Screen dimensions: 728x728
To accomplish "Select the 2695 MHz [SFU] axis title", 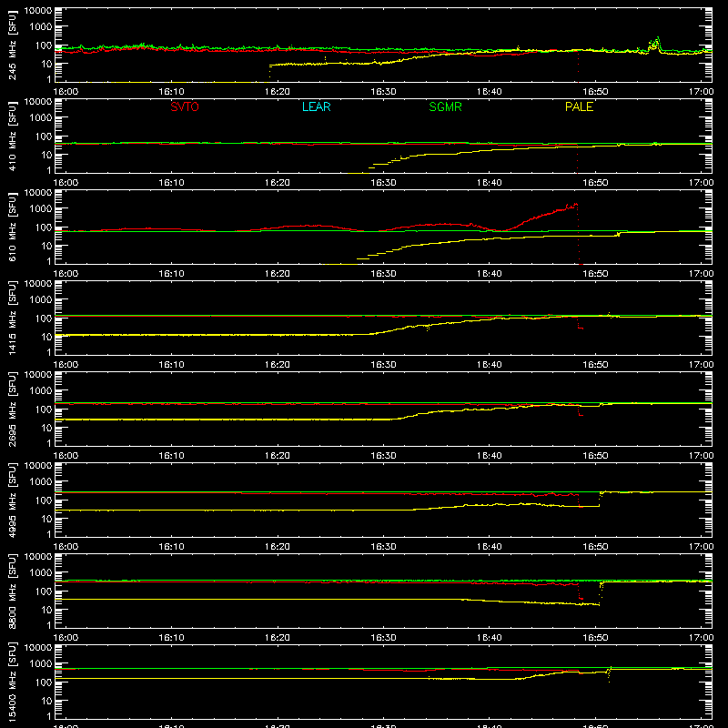I will [12, 409].
